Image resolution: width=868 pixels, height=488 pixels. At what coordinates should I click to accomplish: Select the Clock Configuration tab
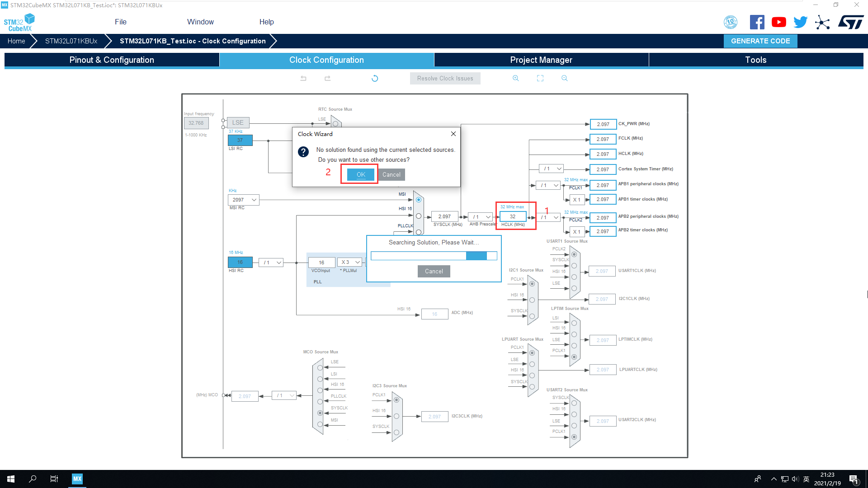pyautogui.click(x=326, y=60)
